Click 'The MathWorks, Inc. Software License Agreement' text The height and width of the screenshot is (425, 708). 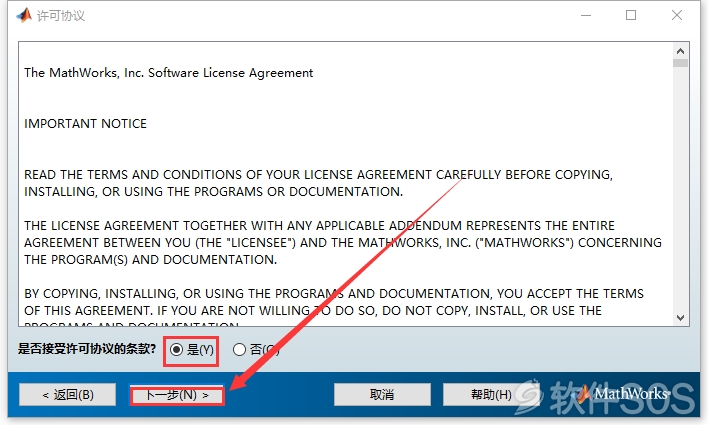(x=168, y=73)
